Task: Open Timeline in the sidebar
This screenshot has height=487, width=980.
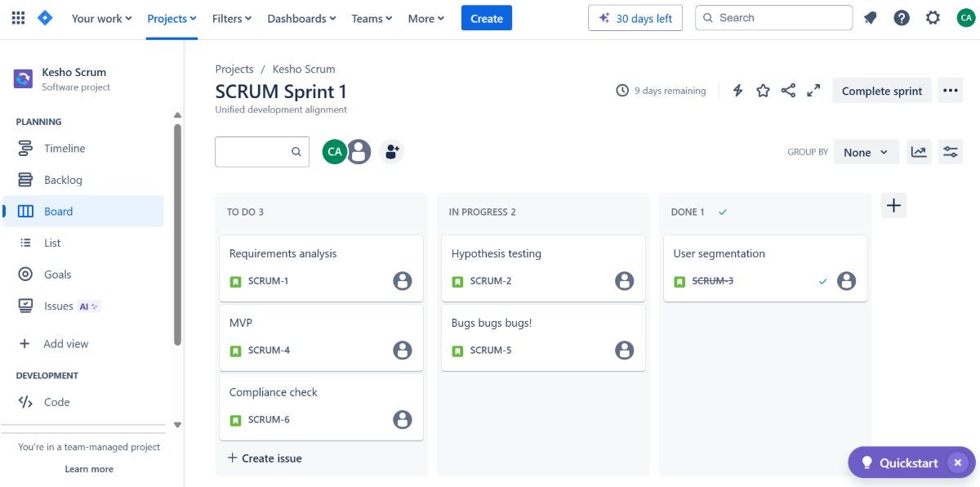Action: point(83,149)
